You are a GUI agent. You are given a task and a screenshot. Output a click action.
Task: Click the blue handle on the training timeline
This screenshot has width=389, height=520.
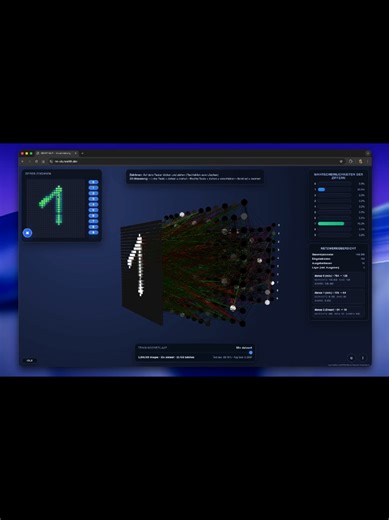[251, 352]
